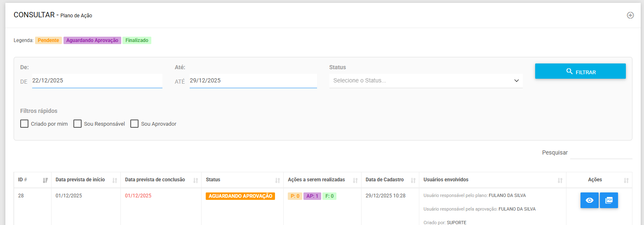The height and width of the screenshot is (225, 644).
Task: Sort the Ações column icon
Action: (626, 180)
